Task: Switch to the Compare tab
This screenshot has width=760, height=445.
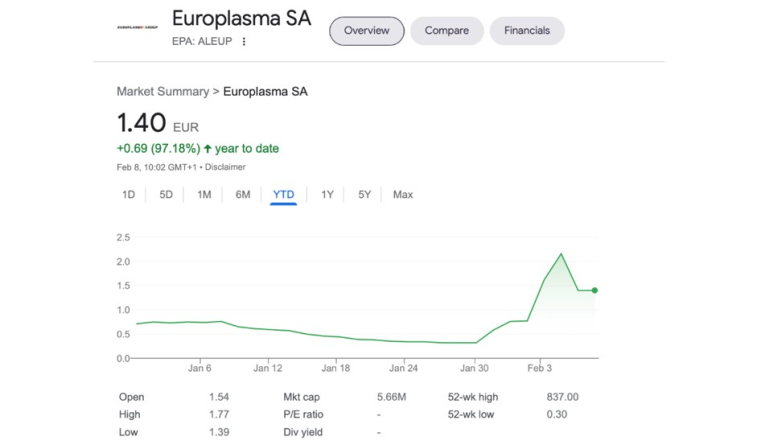Action: (446, 31)
